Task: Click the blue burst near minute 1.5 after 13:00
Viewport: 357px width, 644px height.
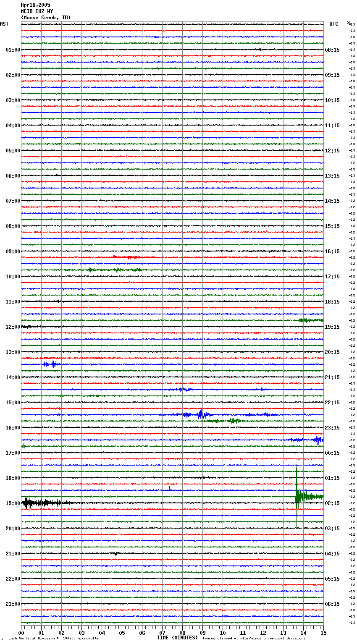Action: [51, 364]
